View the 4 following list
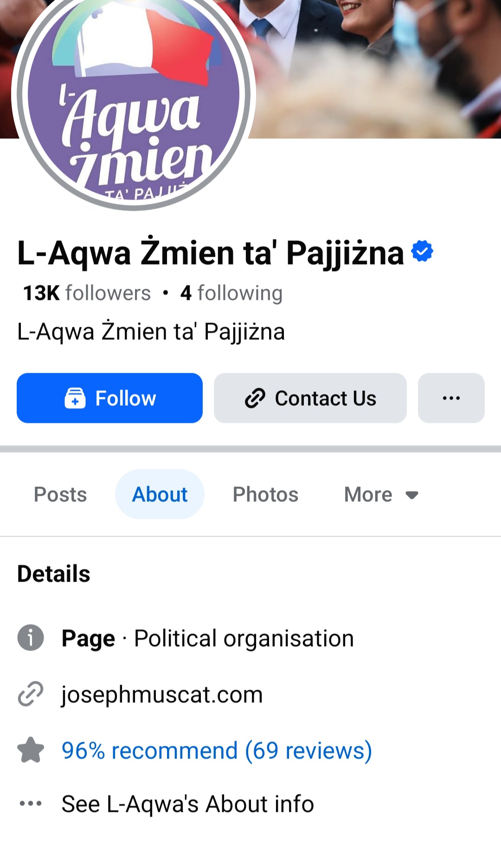501x868 pixels. (231, 293)
